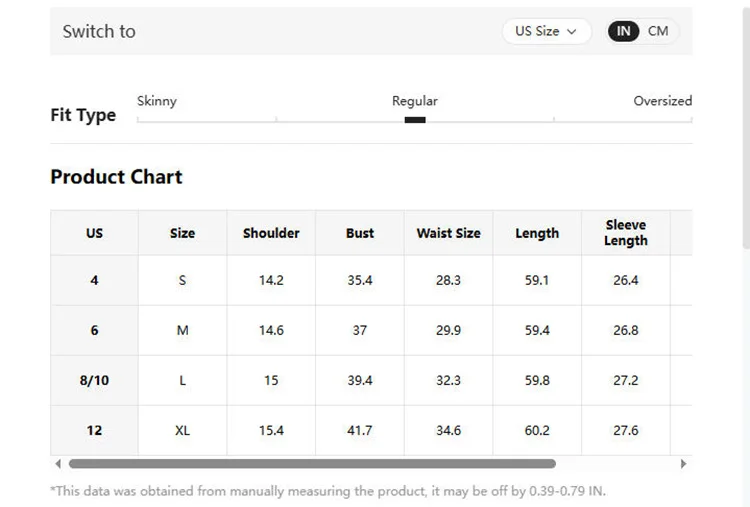Click the XL size cell
The height and width of the screenshot is (507, 750).
[183, 430]
